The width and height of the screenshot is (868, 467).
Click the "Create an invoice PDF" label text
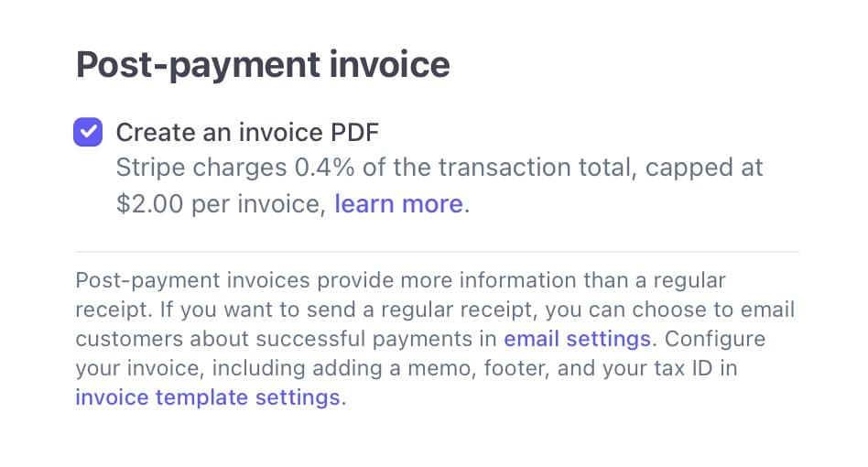click(246, 133)
